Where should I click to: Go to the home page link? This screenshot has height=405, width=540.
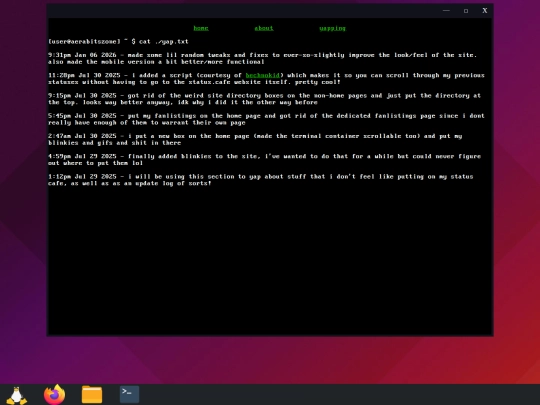(x=201, y=28)
